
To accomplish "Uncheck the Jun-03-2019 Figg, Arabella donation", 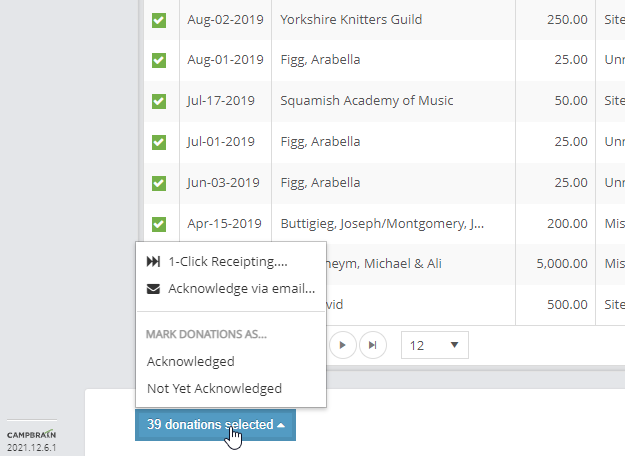I will (x=159, y=183).
